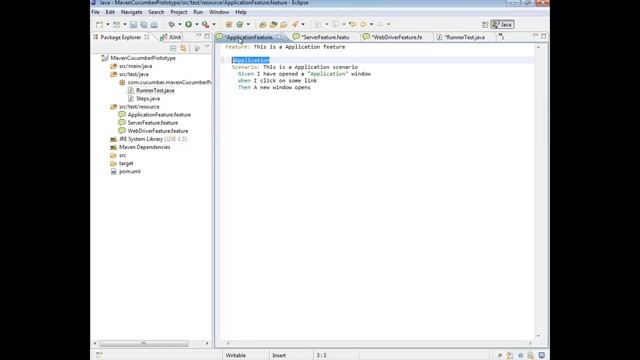Open the Edit menu
This screenshot has height=360, width=640.
coord(110,12)
